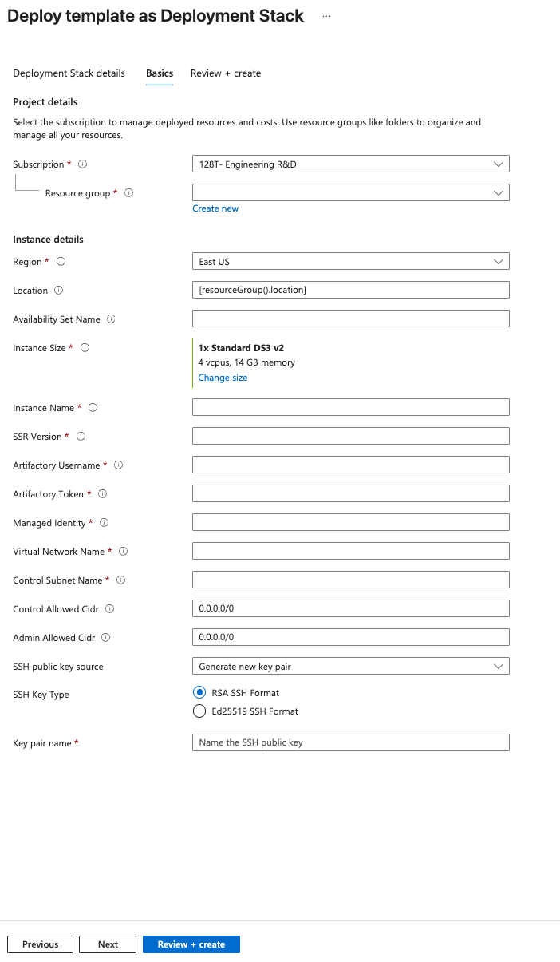This screenshot has width=560, height=962.
Task: Switch to the Deployment Stack details tab
Action: (69, 73)
